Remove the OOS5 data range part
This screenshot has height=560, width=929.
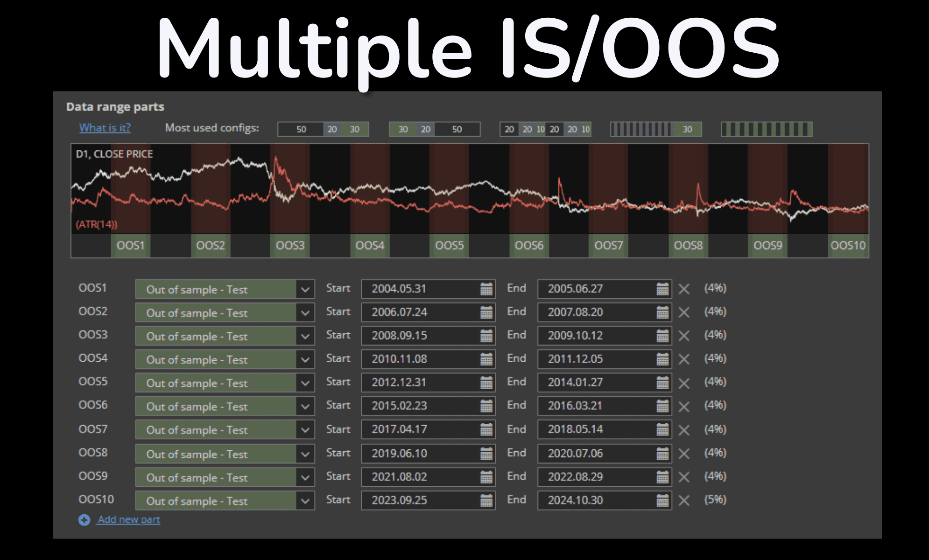684,384
